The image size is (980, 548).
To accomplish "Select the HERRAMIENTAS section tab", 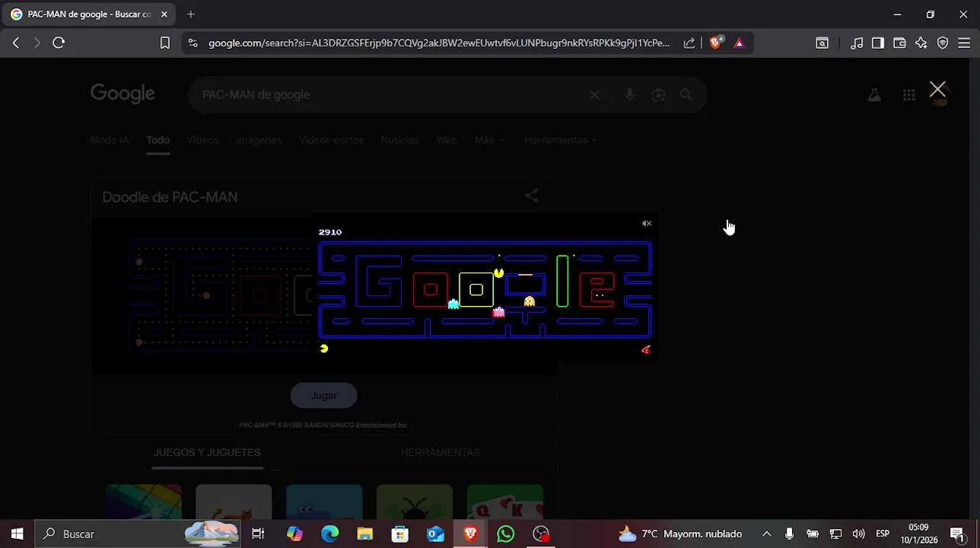I will coord(441,452).
